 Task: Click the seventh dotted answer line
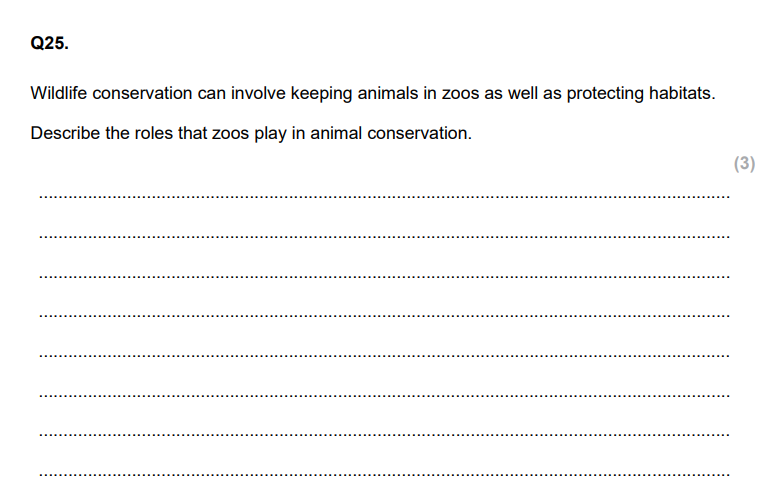click(x=385, y=435)
